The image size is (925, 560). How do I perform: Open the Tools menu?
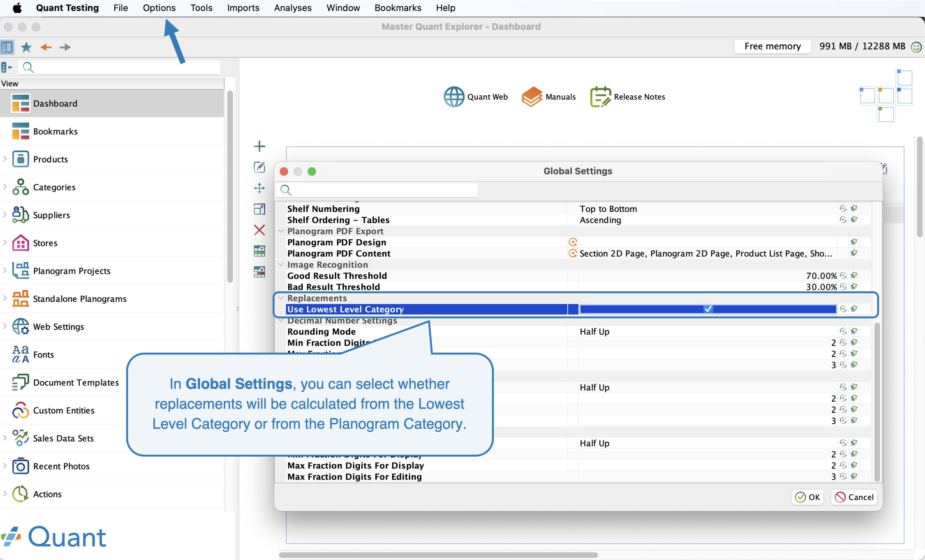click(202, 8)
